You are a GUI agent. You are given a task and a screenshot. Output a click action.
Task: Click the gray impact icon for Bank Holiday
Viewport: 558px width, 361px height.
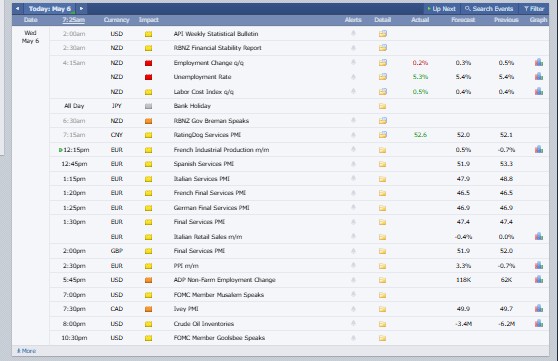[148, 106]
